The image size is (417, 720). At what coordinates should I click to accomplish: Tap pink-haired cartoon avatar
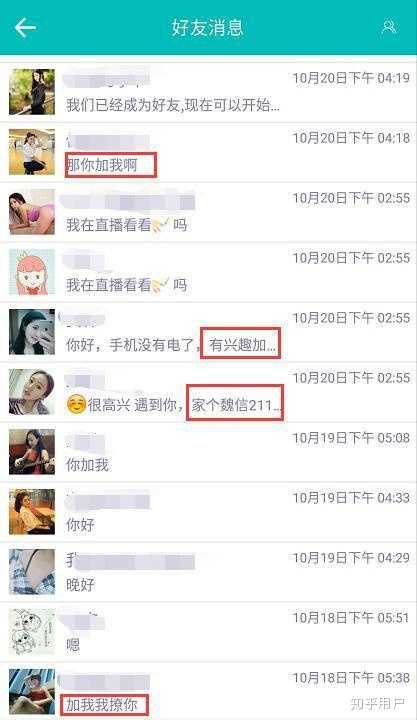32,272
